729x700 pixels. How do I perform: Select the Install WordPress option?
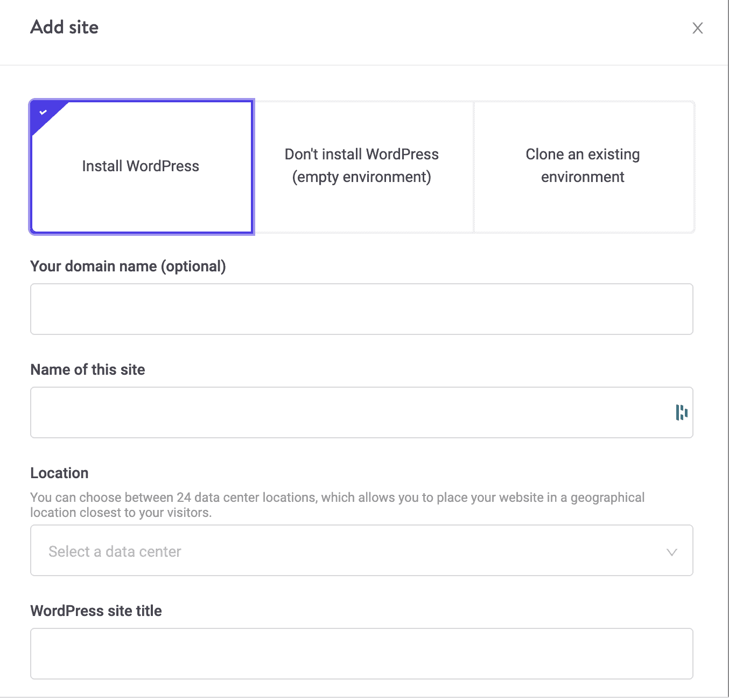click(x=141, y=166)
